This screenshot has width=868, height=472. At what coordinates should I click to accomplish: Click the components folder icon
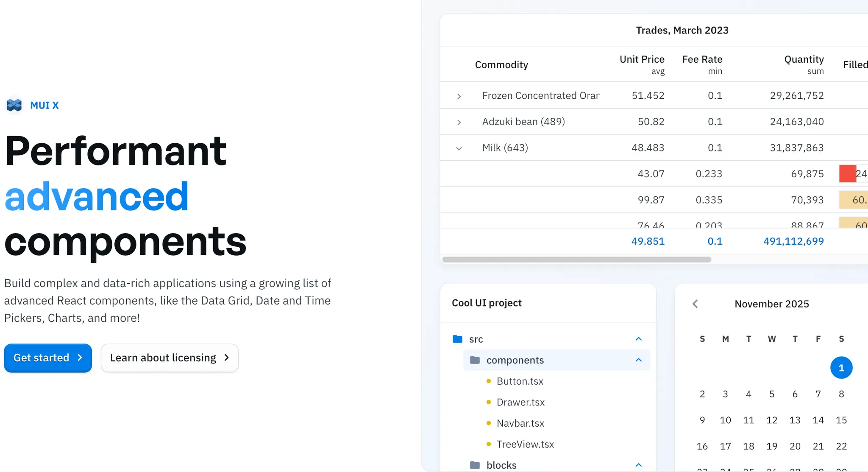point(475,360)
